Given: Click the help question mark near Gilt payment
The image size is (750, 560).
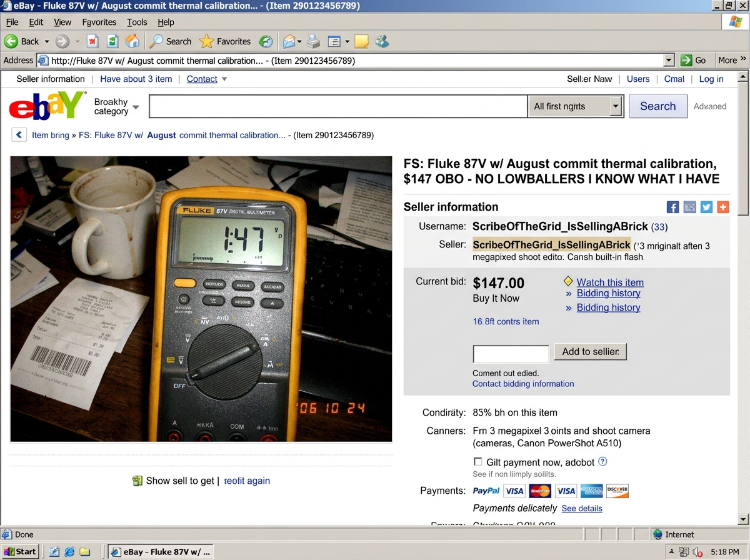Looking at the screenshot, I should tap(602, 462).
